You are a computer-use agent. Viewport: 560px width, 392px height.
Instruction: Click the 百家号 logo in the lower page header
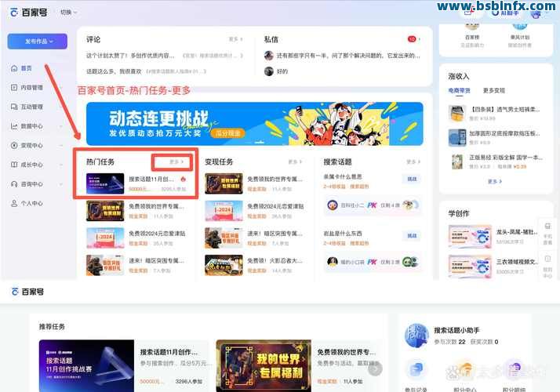pyautogui.click(x=27, y=292)
